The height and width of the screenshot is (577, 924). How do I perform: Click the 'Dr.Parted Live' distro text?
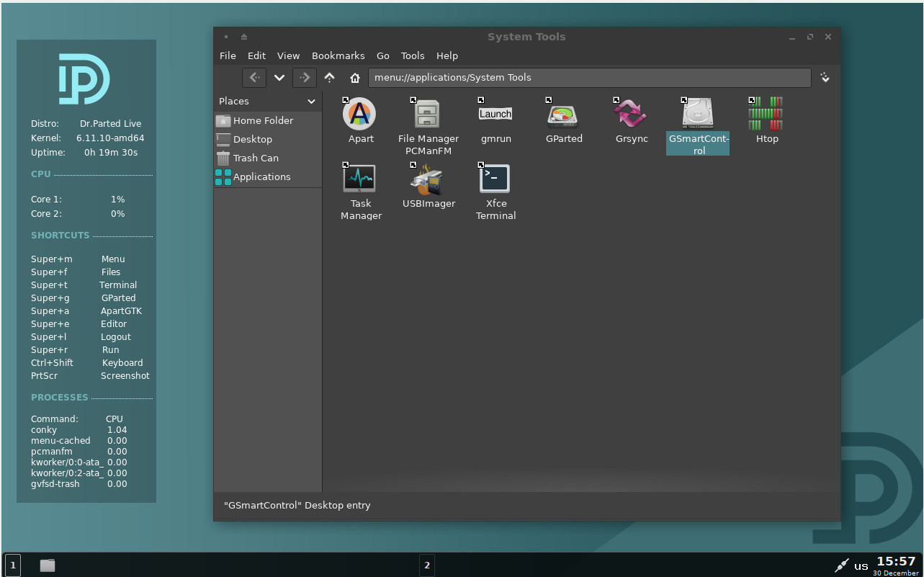[x=110, y=123]
